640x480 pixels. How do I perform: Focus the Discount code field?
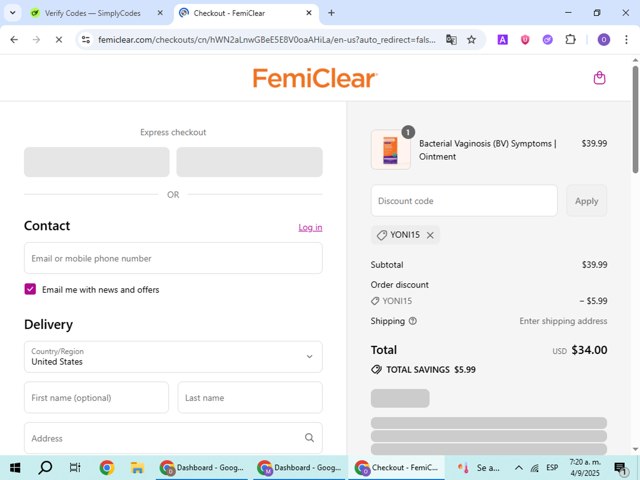coord(464,201)
